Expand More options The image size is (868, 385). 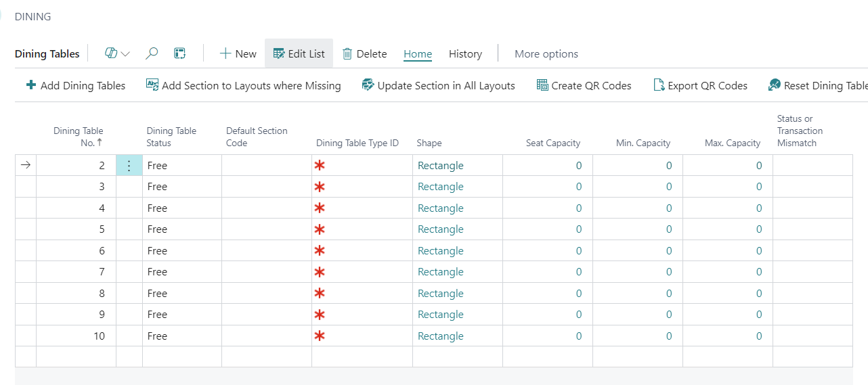[x=546, y=53]
